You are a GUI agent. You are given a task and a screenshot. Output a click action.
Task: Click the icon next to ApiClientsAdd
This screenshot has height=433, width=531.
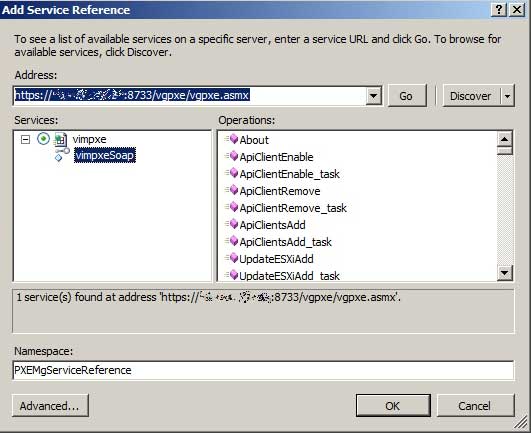pos(232,224)
